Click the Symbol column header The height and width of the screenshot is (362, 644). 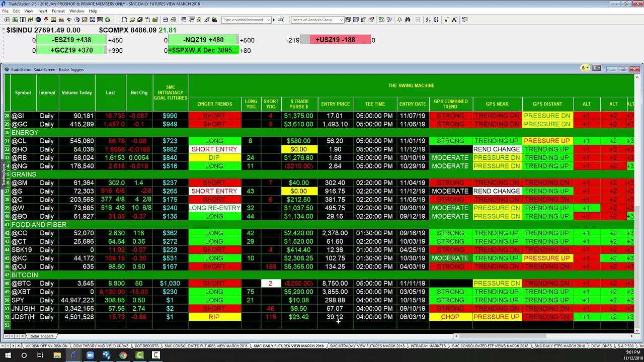tap(23, 93)
